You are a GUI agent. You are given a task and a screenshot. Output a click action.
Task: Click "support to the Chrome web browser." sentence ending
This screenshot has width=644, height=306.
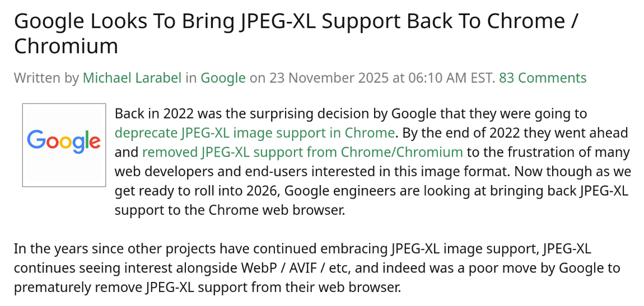[230, 210]
